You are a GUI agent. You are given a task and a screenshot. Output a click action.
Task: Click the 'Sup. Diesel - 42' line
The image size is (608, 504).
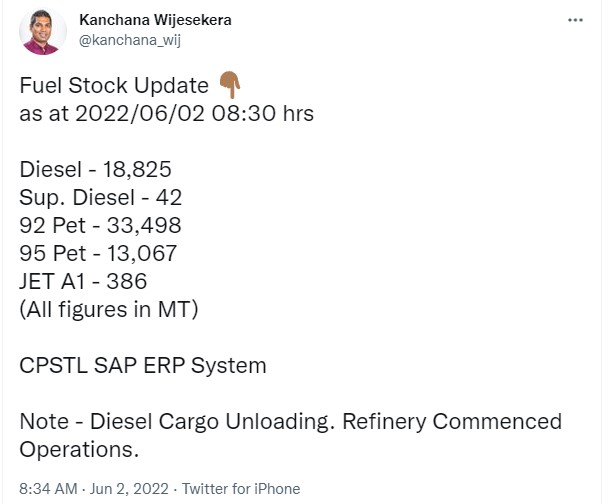point(100,197)
